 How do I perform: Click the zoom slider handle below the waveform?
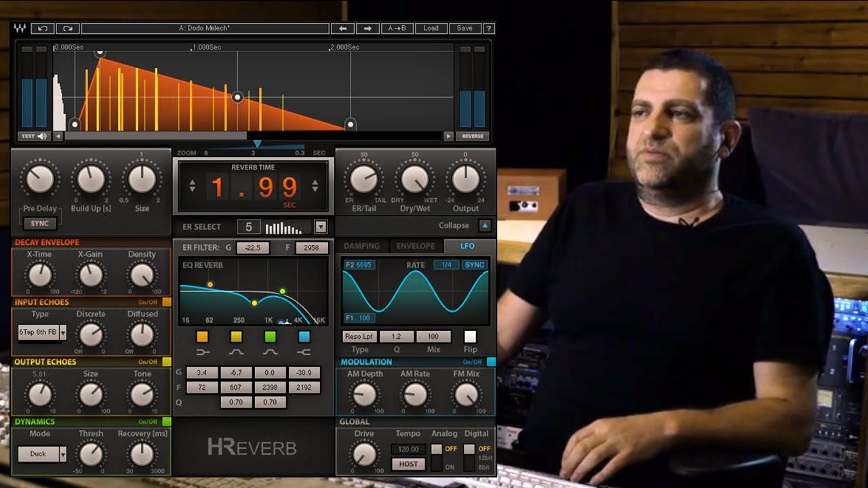[258, 142]
